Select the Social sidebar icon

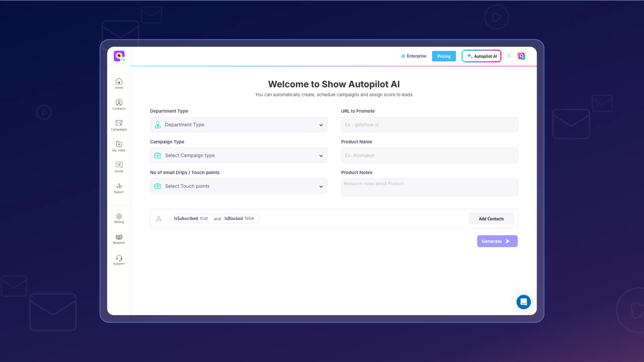click(119, 165)
